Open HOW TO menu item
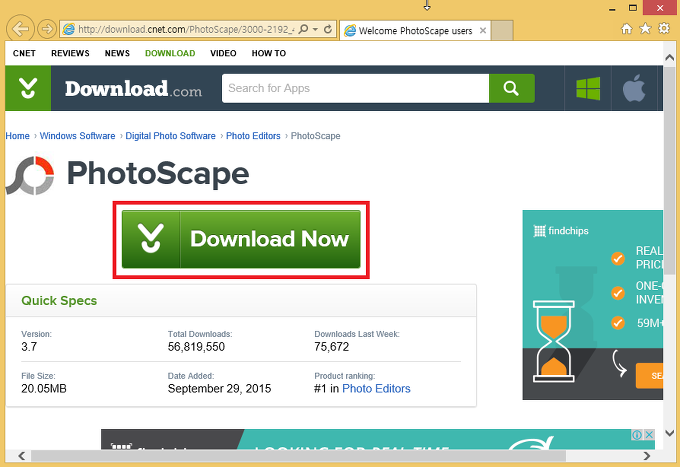Screen dimensions: 680x467 269,53
